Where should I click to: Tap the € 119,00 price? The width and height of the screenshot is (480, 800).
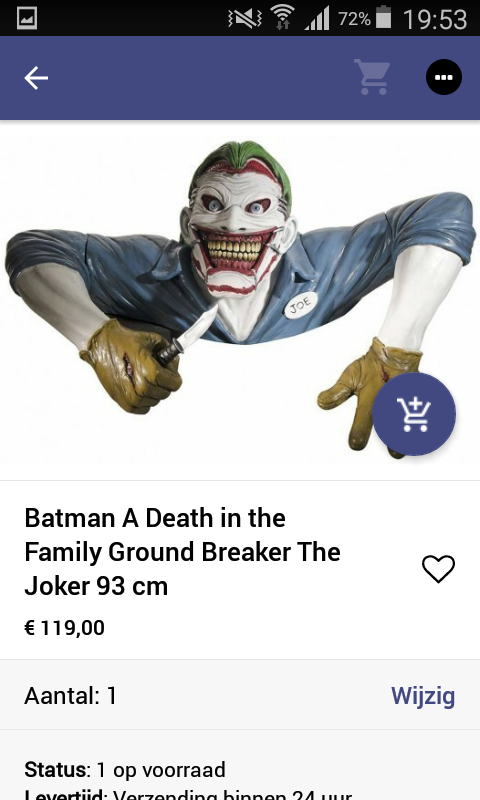(x=64, y=628)
